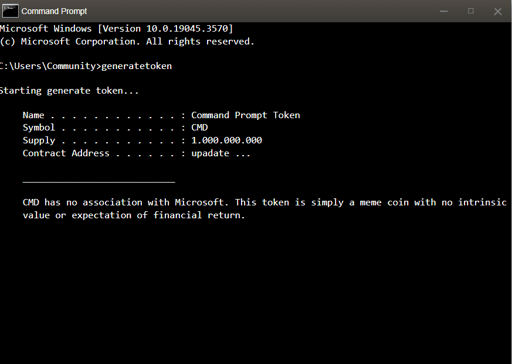This screenshot has height=364, width=512.
Task: Close the Command Prompt window
Action: (498, 12)
